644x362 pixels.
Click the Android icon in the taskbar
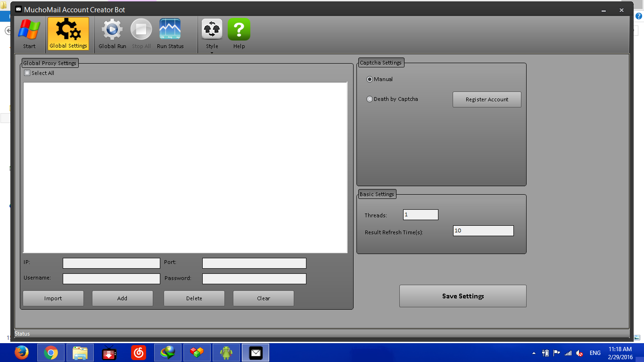tap(226, 353)
